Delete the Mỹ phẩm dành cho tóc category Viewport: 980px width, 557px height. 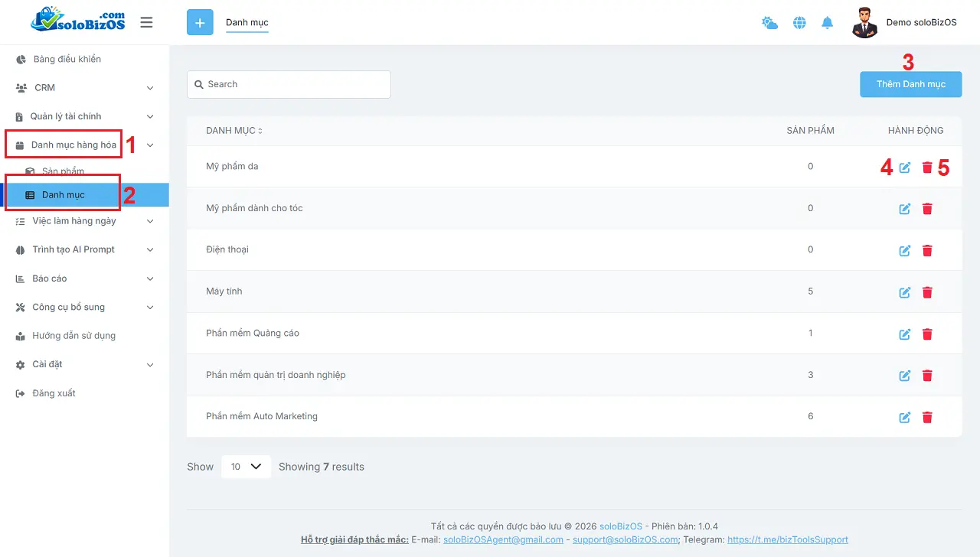point(927,209)
